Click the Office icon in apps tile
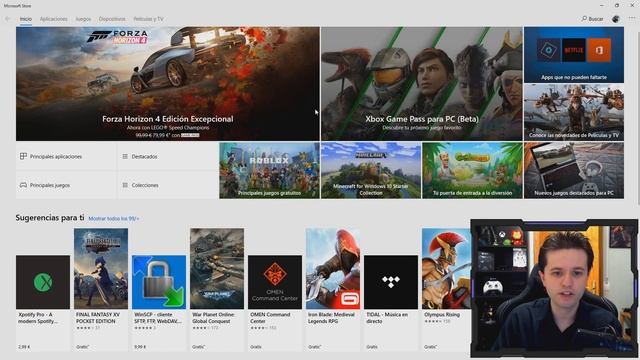This screenshot has height=360, width=640. (599, 50)
